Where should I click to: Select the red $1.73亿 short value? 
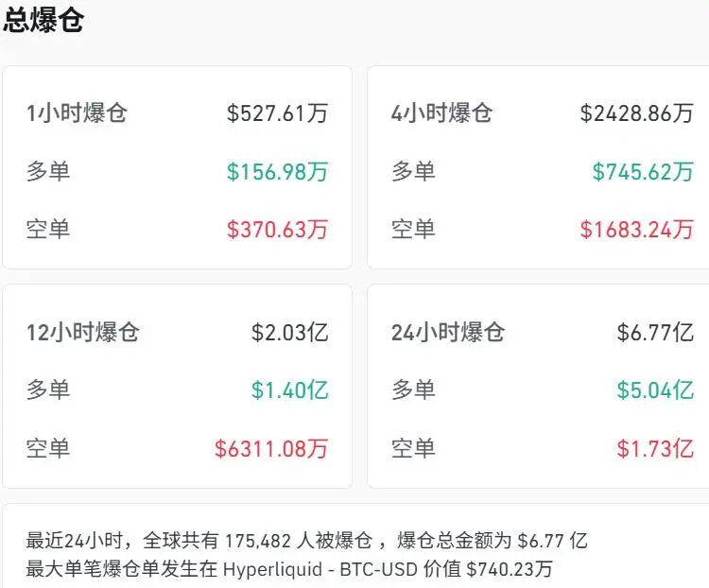pyautogui.click(x=655, y=448)
